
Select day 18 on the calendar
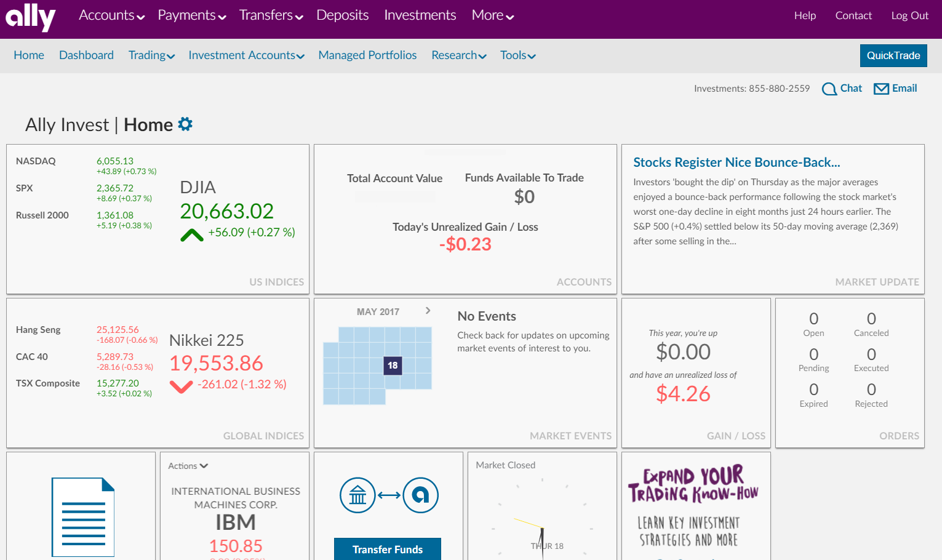click(x=393, y=366)
